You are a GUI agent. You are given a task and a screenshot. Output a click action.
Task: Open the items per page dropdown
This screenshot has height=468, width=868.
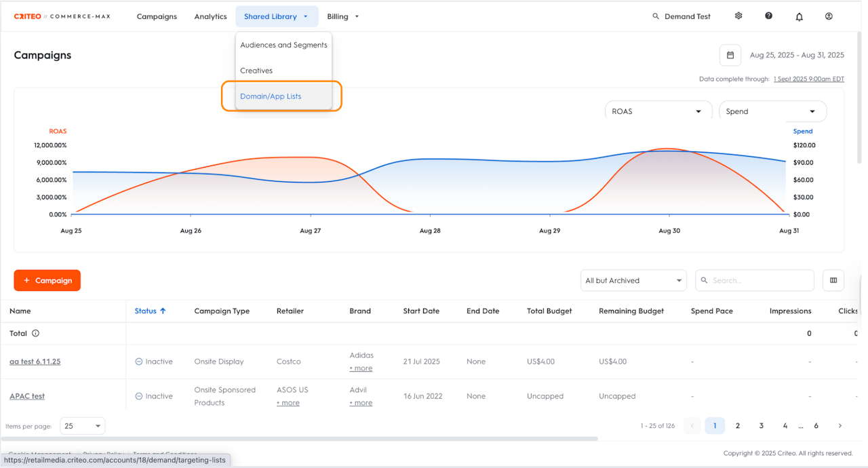pos(82,426)
